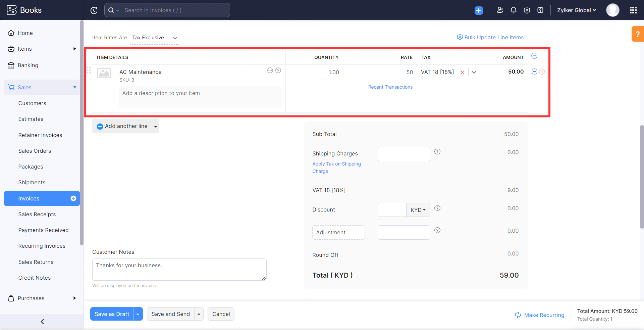Expand the Tax Exclusive item rates dropdown
This screenshot has height=330, width=644.
click(x=175, y=38)
